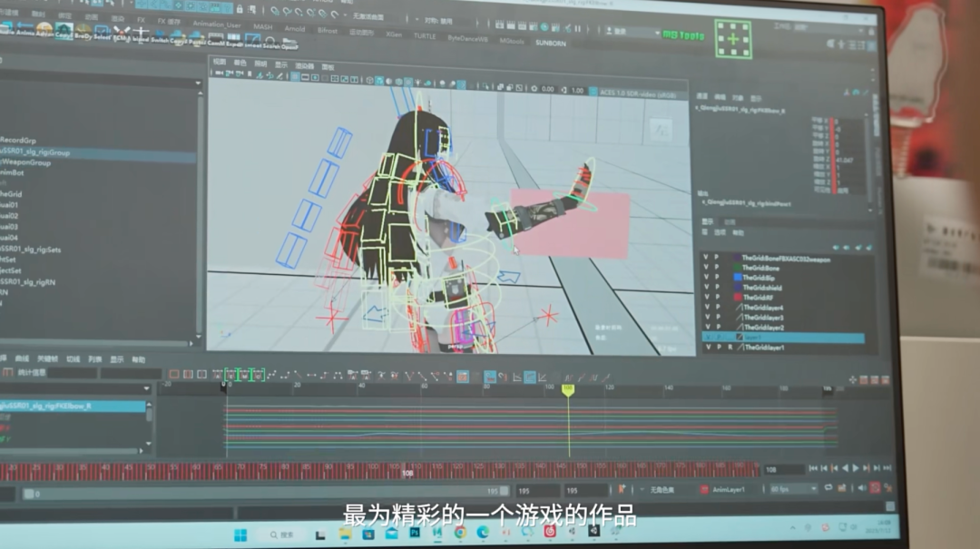Click the MG Tools logo icon
The height and width of the screenshot is (549, 980).
pyautogui.click(x=683, y=35)
